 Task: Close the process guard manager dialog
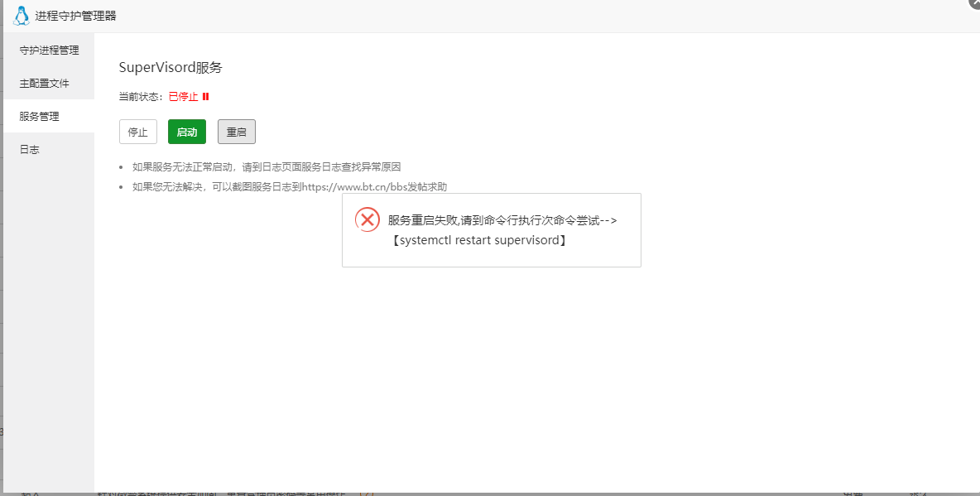click(x=975, y=3)
